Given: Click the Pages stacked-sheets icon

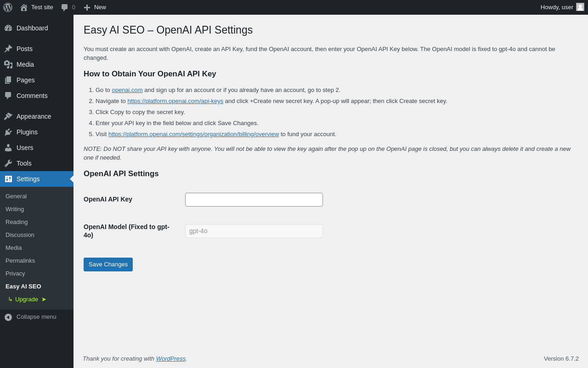Looking at the screenshot, I should pos(8,80).
